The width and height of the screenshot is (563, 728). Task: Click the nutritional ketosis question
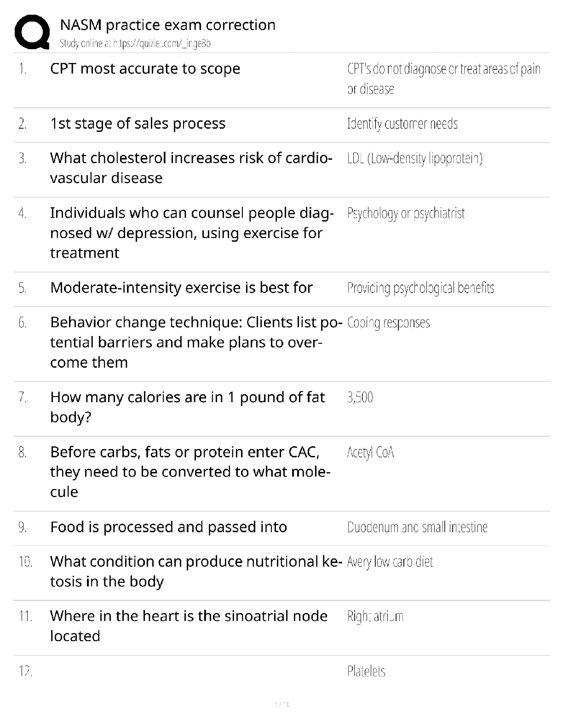coord(195,571)
